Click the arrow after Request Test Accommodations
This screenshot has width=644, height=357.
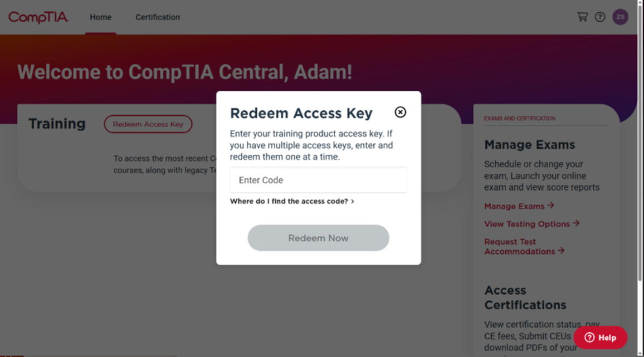[x=561, y=251]
